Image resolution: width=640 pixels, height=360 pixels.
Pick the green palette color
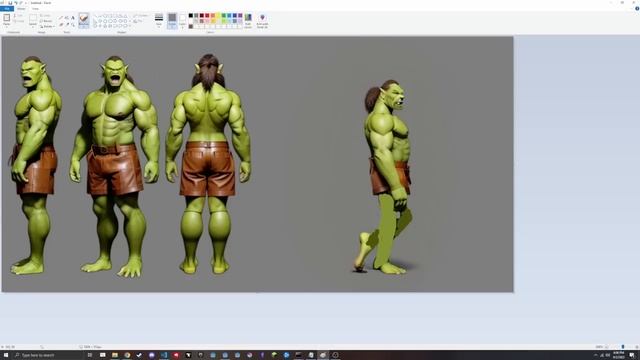tap(224, 16)
